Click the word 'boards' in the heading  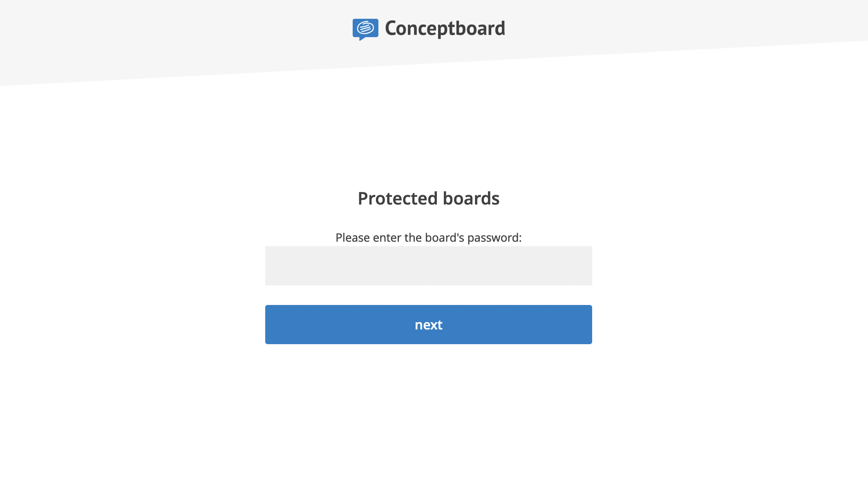[471, 198]
